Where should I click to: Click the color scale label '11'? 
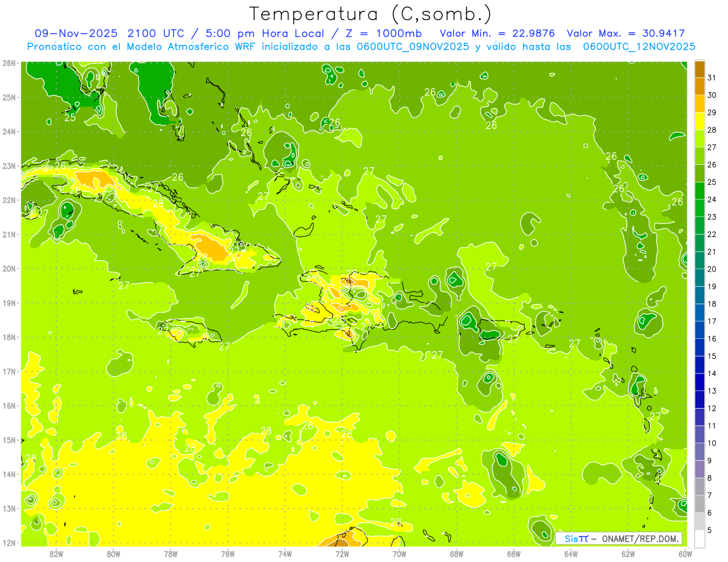[712, 426]
